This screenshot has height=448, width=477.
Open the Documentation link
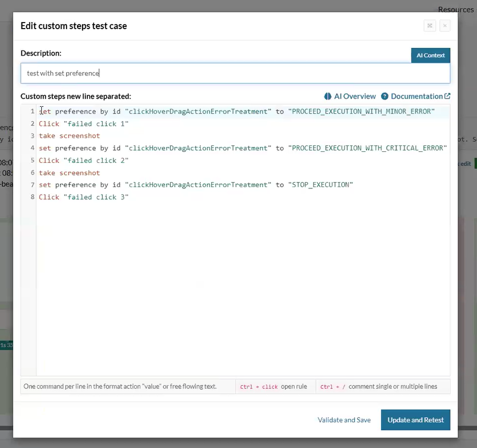click(416, 96)
